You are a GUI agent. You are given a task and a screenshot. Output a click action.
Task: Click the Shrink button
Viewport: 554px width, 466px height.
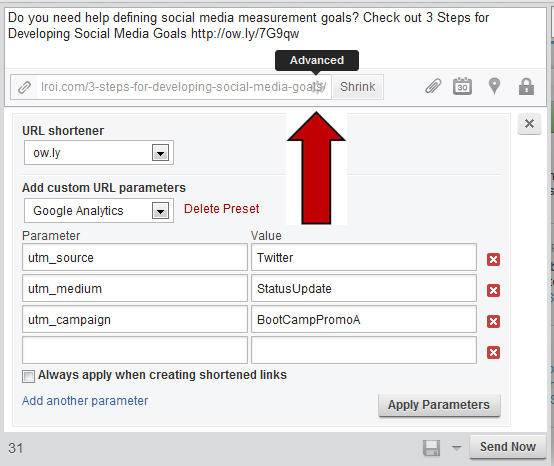coord(358,87)
